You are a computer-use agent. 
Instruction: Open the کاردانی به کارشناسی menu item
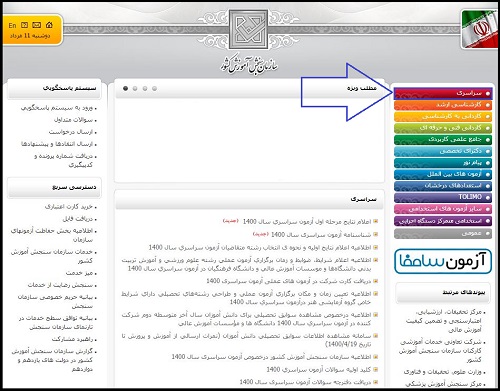click(x=443, y=116)
